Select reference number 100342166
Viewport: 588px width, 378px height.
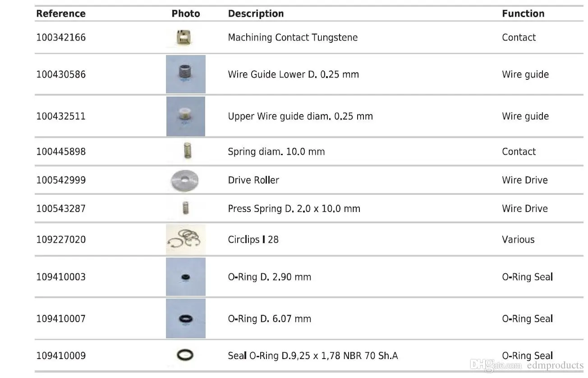point(61,37)
